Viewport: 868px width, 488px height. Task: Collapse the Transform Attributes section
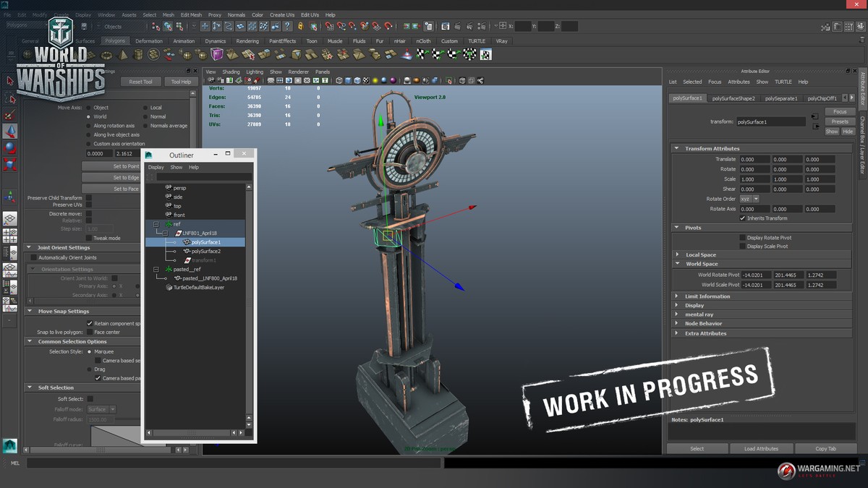tap(677, 148)
